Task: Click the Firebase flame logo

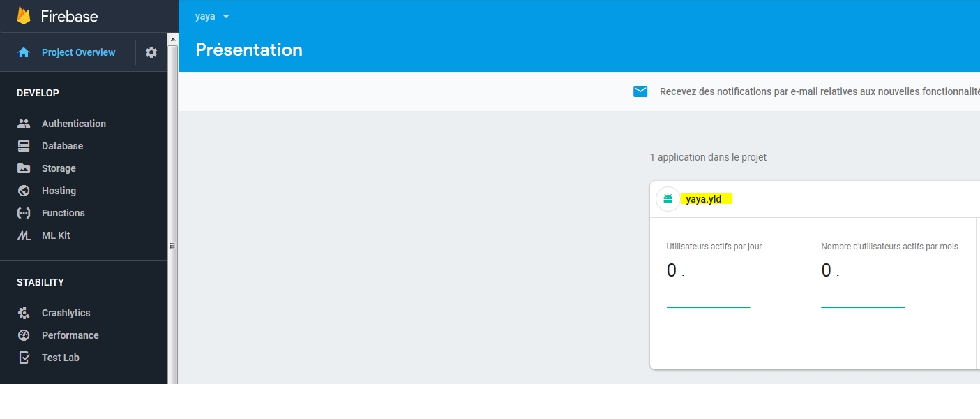Action: pos(24,15)
